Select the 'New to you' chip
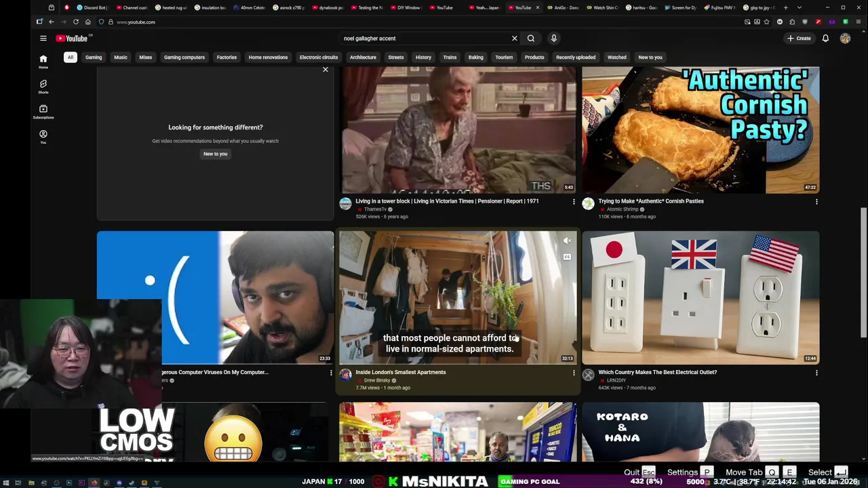Screen dimensions: 868x488 pos(650,57)
